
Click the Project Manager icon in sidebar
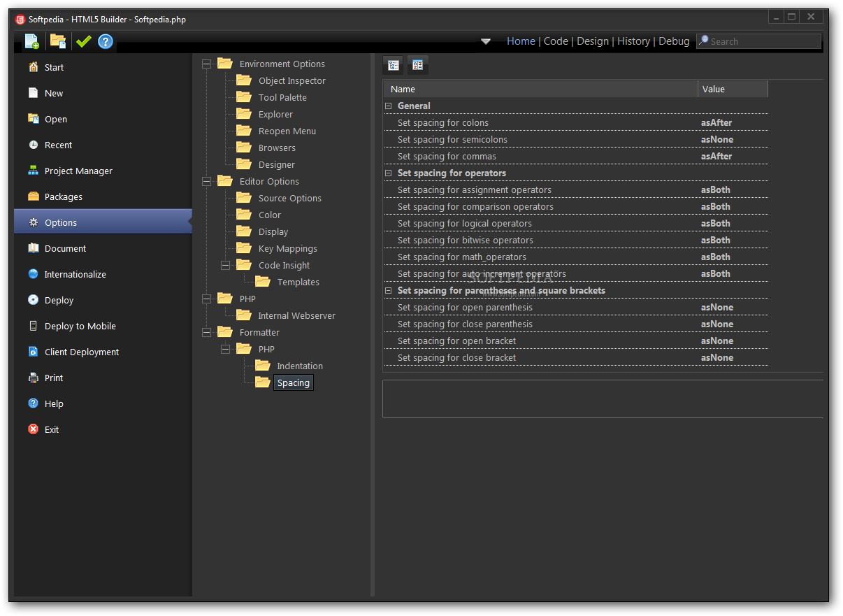34,171
